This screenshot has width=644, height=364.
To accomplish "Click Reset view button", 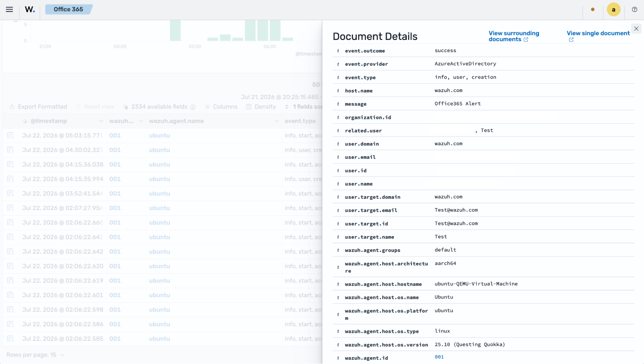I will point(95,107).
